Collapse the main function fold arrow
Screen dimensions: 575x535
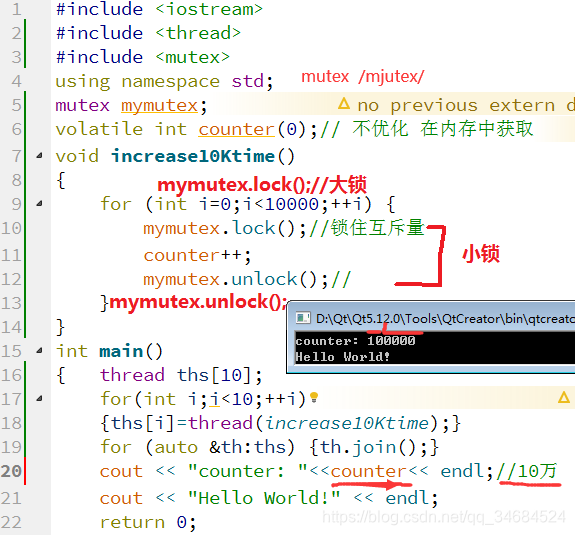coord(39,351)
